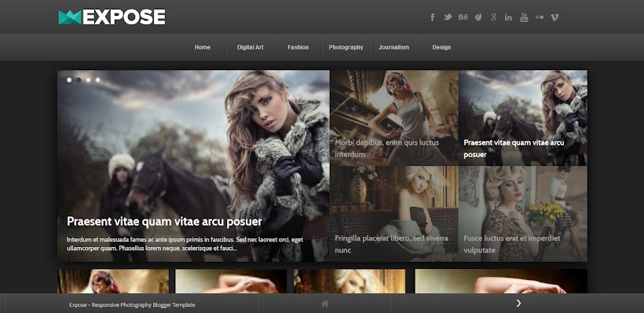This screenshot has width=644, height=313.
Task: Open the Design menu item
Action: [441, 47]
